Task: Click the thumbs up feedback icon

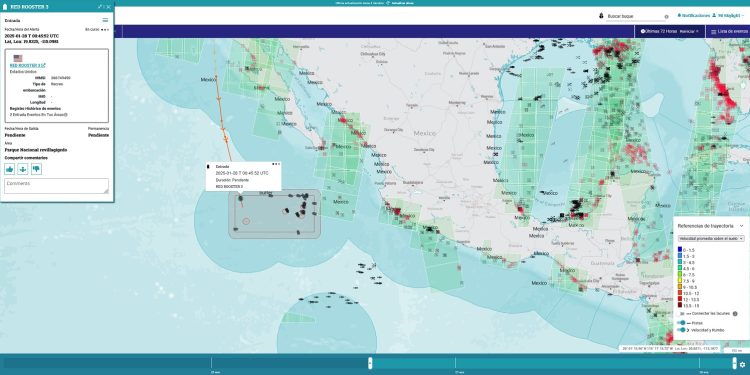Action: (x=10, y=169)
